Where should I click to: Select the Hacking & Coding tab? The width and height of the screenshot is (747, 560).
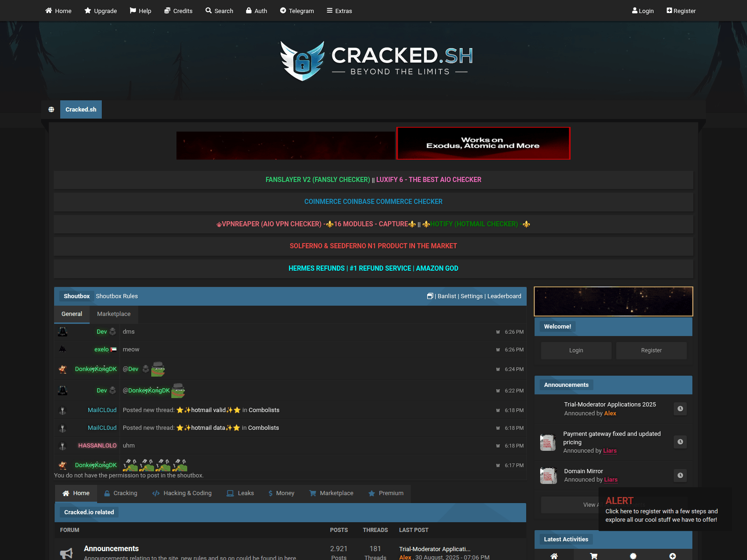click(182, 493)
